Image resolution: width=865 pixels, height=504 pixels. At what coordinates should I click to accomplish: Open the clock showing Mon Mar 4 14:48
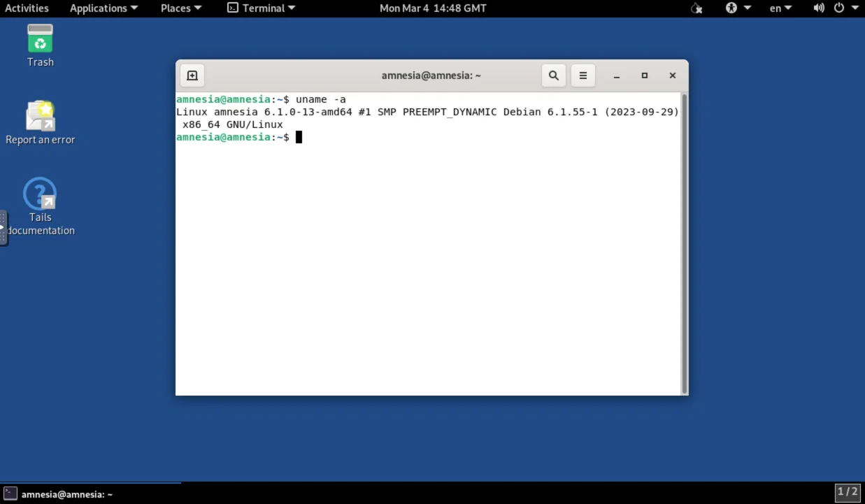(432, 8)
